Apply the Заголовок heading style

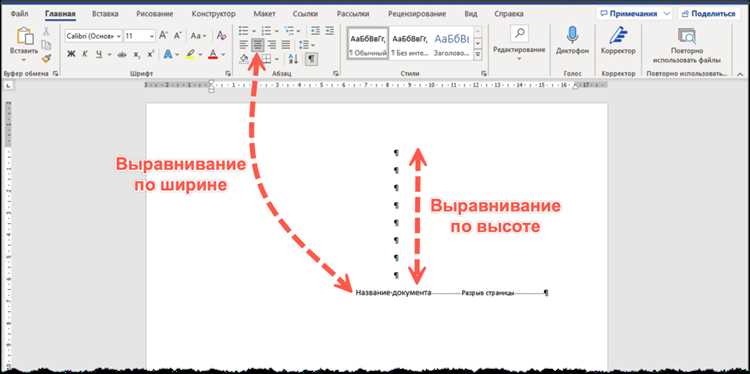pos(452,44)
